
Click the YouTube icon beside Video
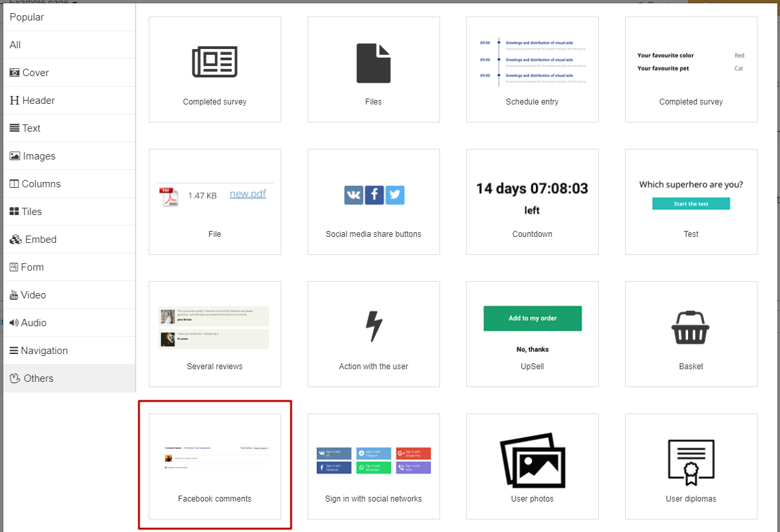(x=14, y=295)
